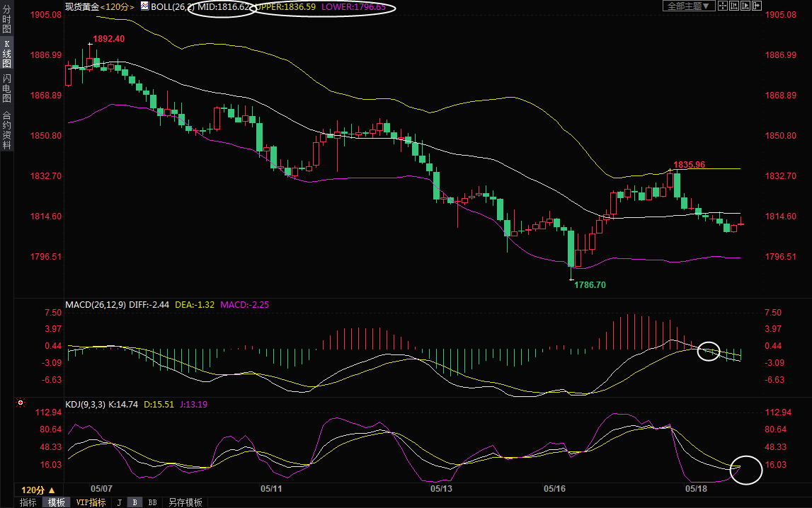Open the 全部主题 dropdown
This screenshot has height=508, width=812.
tap(687, 6)
